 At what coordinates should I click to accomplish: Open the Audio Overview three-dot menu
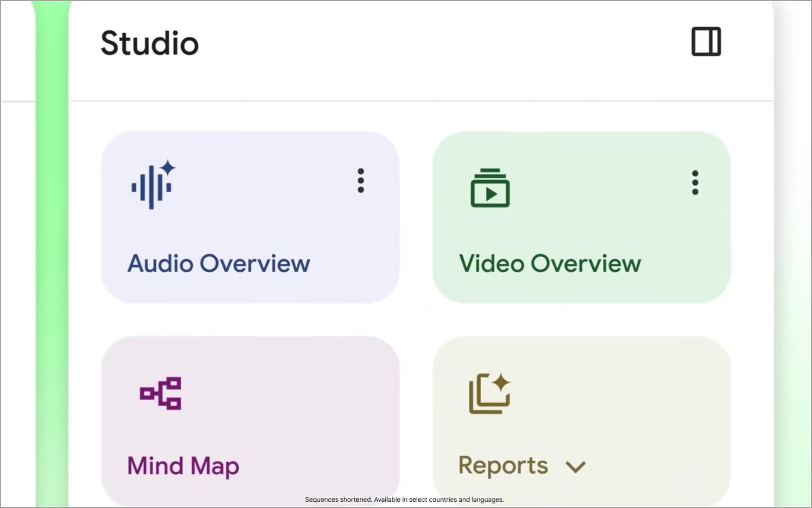[361, 181]
